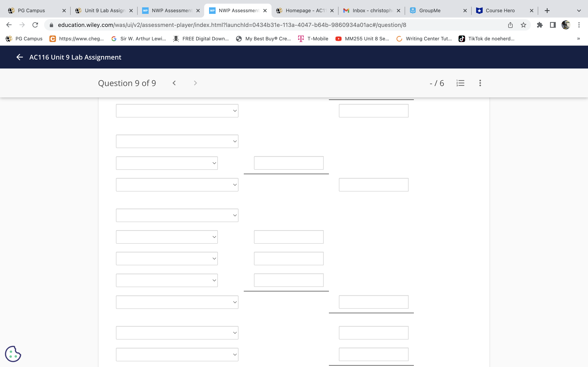This screenshot has height=367, width=588.
Task: Open the bottom-most wide dropdown
Action: [x=177, y=354]
